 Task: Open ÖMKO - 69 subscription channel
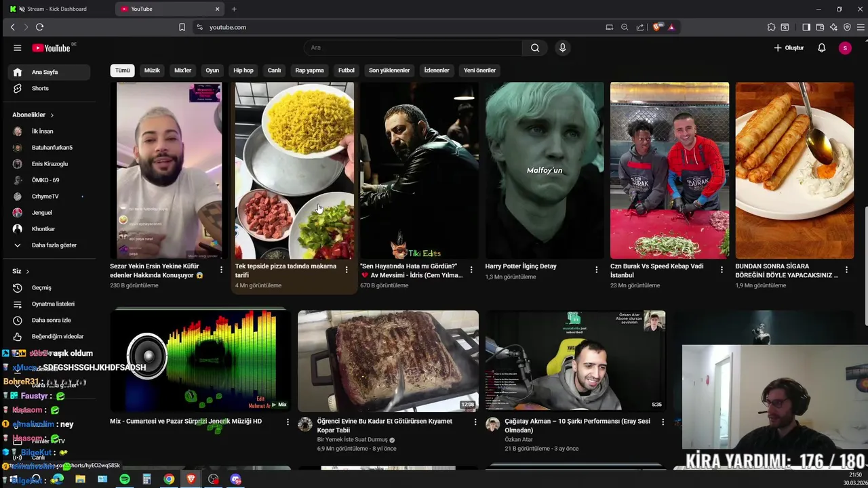[x=49, y=180]
